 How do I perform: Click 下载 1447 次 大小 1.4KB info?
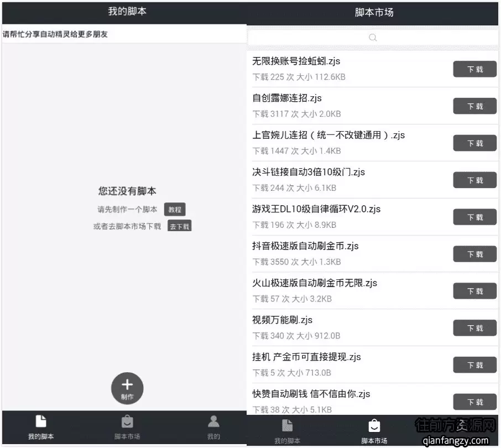point(296,151)
